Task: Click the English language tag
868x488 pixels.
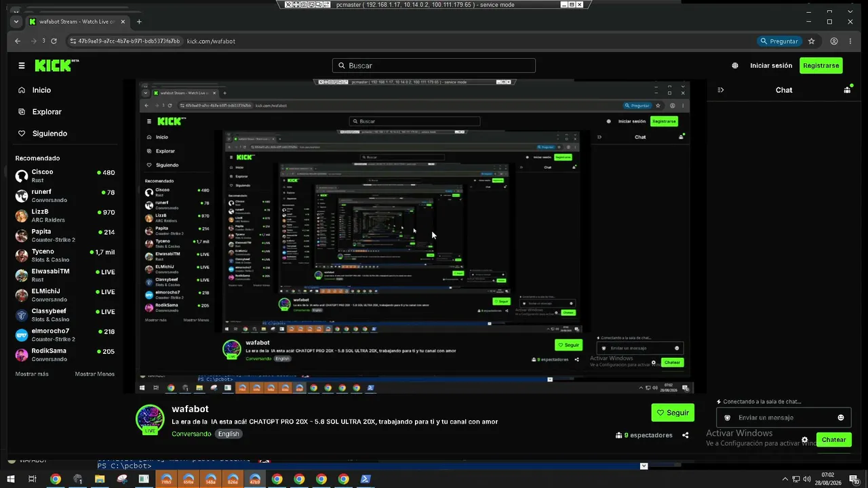Action: [x=229, y=434]
